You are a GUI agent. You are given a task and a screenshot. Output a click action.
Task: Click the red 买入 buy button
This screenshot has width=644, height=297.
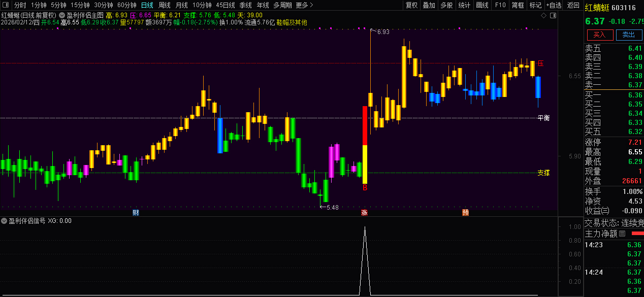pyautogui.click(x=600, y=35)
